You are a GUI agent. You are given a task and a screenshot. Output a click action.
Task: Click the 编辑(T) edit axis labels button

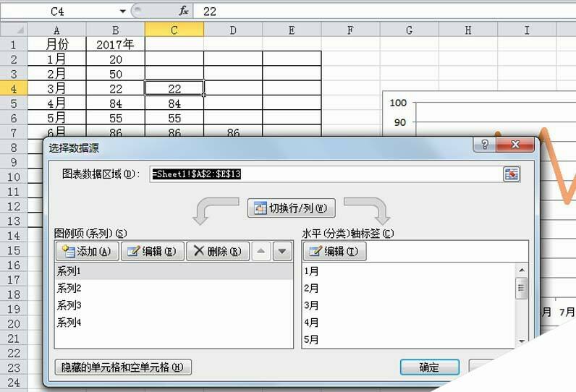pyautogui.click(x=334, y=252)
